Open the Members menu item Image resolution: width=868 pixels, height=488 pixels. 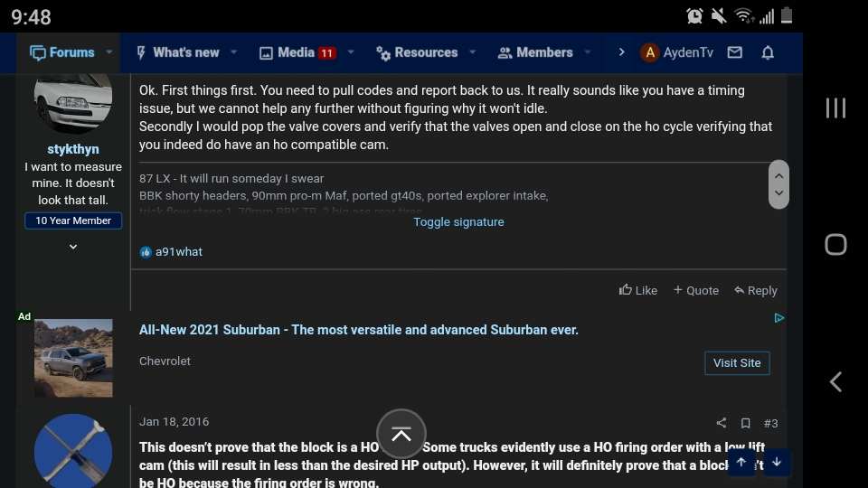(x=534, y=52)
